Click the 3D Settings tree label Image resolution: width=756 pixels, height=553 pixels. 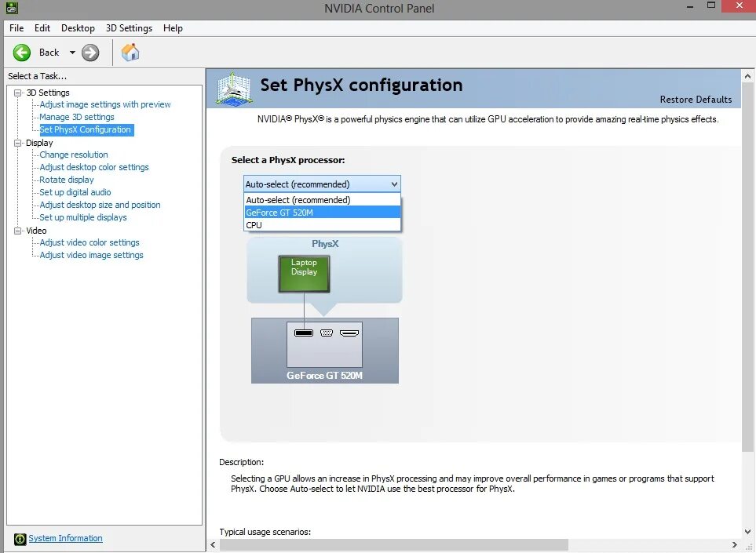coord(48,93)
